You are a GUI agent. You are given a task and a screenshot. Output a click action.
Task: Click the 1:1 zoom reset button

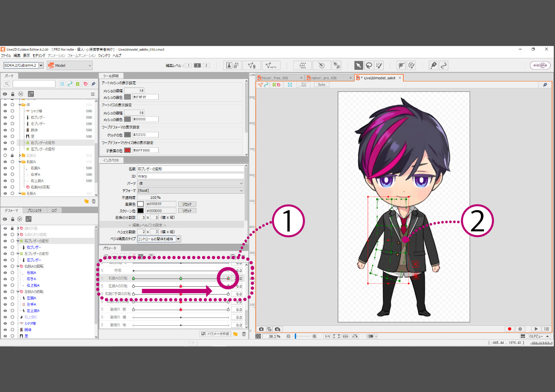pos(327,336)
